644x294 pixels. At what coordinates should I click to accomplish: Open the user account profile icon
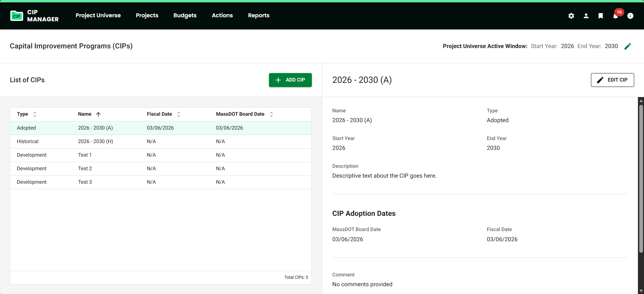point(586,16)
